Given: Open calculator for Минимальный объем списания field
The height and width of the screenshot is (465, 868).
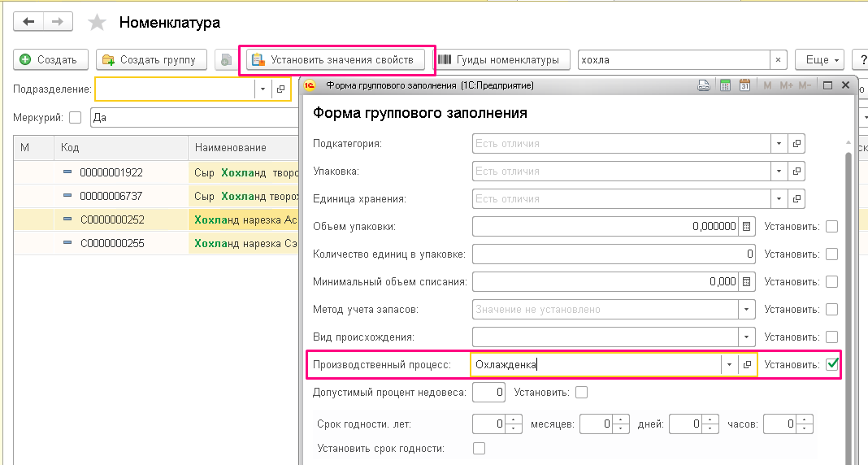Looking at the screenshot, I should (x=747, y=282).
